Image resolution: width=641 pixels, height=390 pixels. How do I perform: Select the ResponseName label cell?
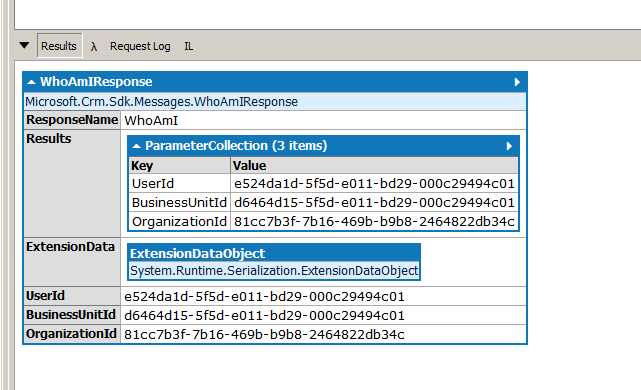(x=72, y=120)
